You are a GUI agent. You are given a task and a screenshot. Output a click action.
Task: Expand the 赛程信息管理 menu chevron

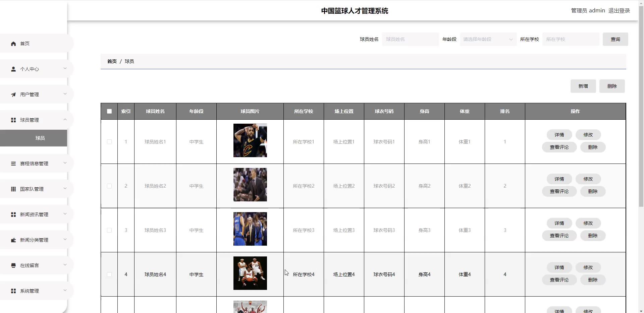tap(65, 163)
